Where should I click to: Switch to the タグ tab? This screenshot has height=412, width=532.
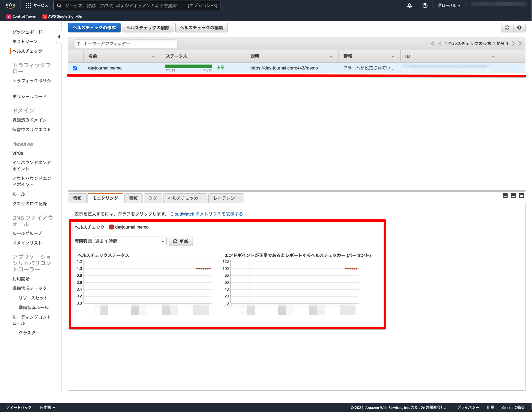[153, 198]
